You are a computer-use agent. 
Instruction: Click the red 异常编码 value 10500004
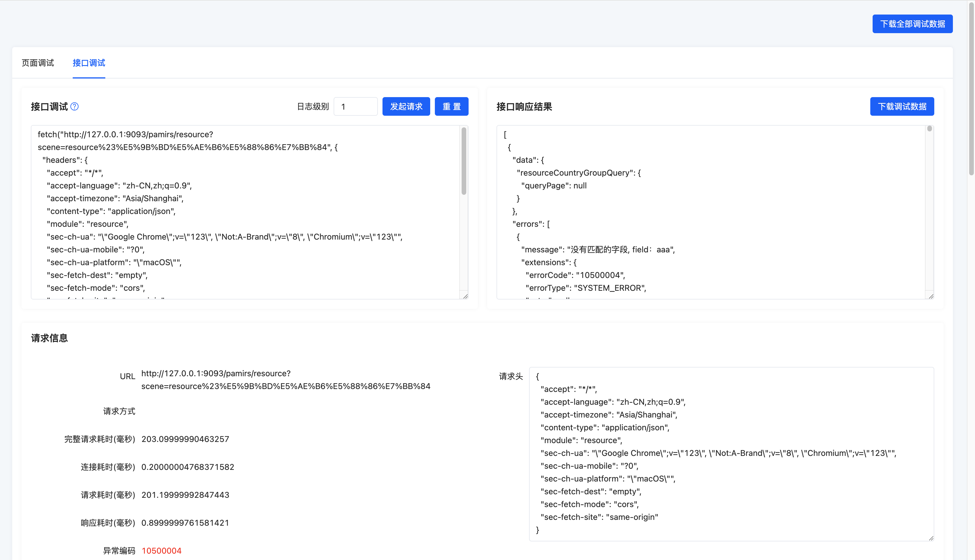pyautogui.click(x=161, y=551)
